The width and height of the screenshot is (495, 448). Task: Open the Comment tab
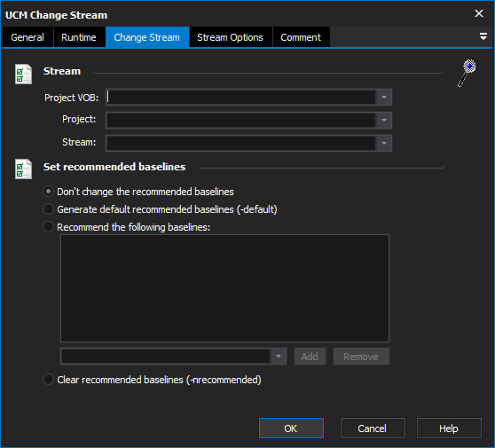point(301,37)
